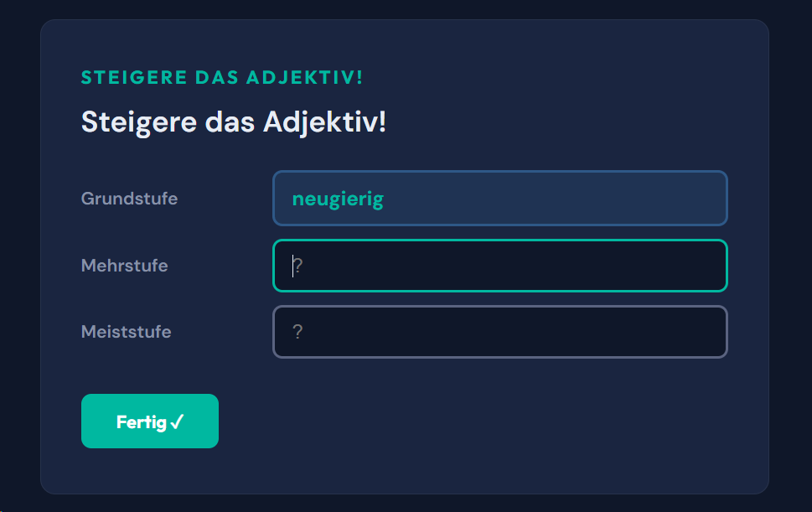
Task: Select the word neugierig in the Grundstufe field
Action: coord(338,199)
